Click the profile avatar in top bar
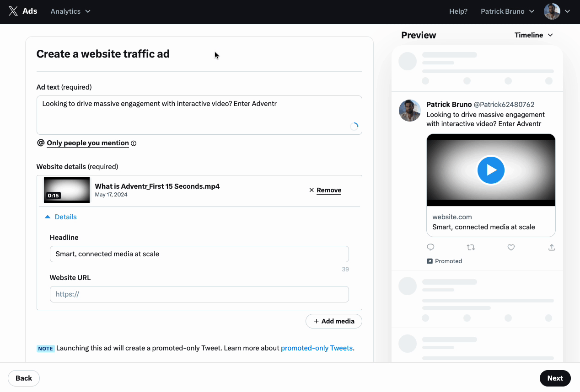The image size is (580, 392). click(552, 11)
